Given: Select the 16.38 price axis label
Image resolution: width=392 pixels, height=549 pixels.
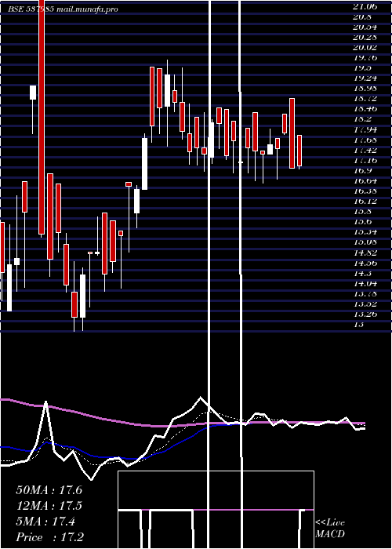Looking at the screenshot, I should click(x=365, y=191).
